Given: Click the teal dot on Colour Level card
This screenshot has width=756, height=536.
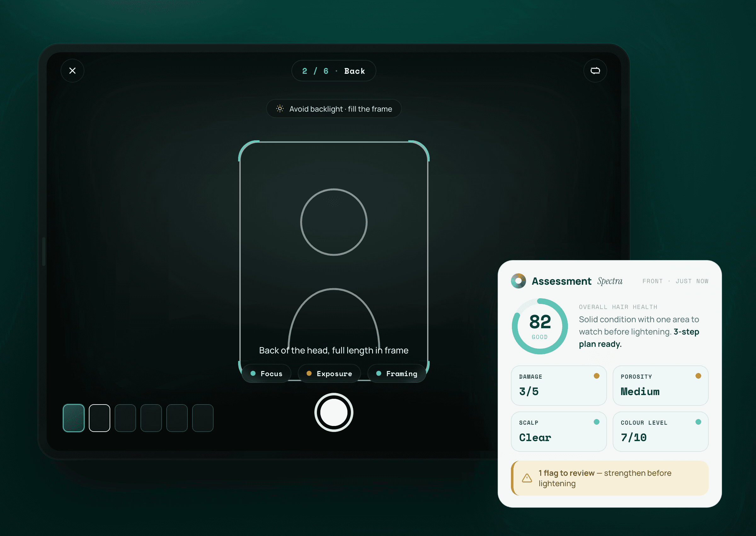Looking at the screenshot, I should [x=698, y=422].
